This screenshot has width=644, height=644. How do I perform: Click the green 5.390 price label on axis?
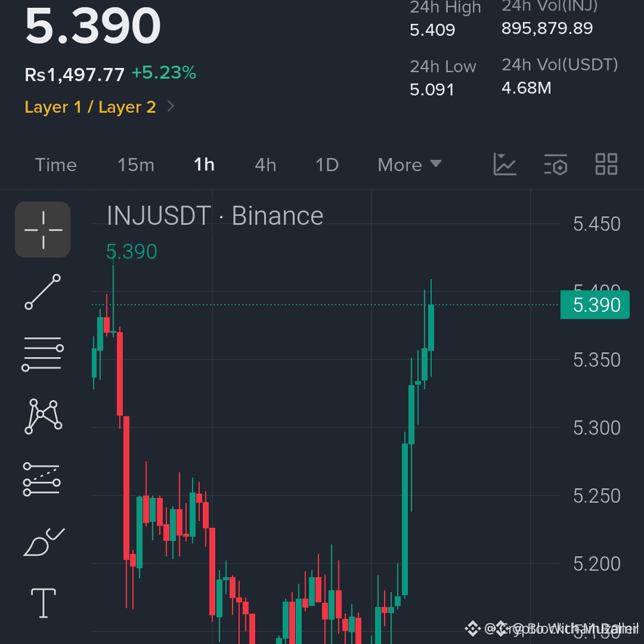(x=595, y=305)
